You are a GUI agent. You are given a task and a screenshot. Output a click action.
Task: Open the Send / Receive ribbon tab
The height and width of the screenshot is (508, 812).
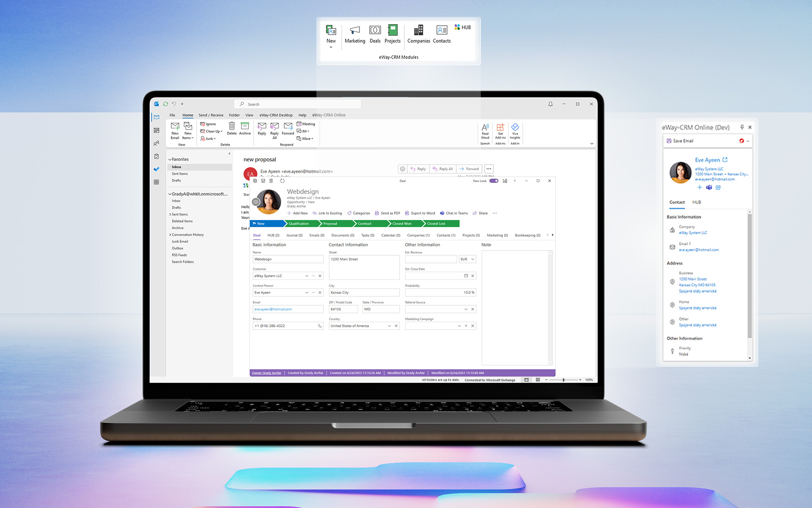click(x=211, y=115)
